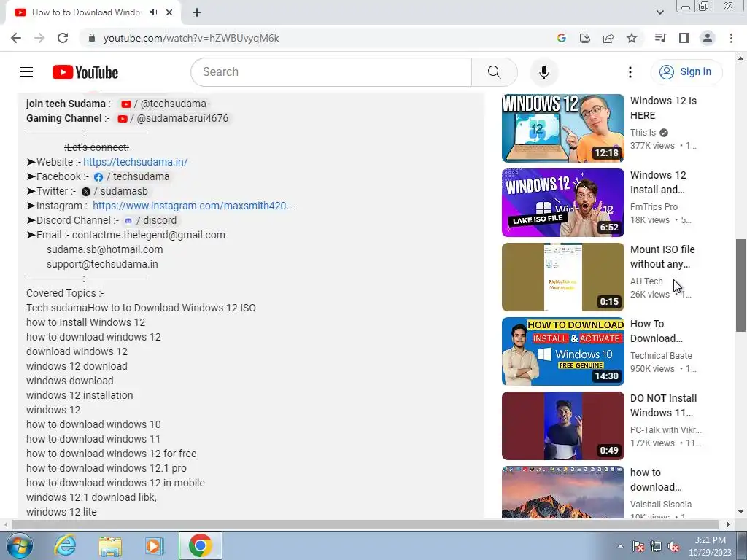The image size is (747, 560).
Task: Go to YouTube home via logo
Action: (85, 72)
